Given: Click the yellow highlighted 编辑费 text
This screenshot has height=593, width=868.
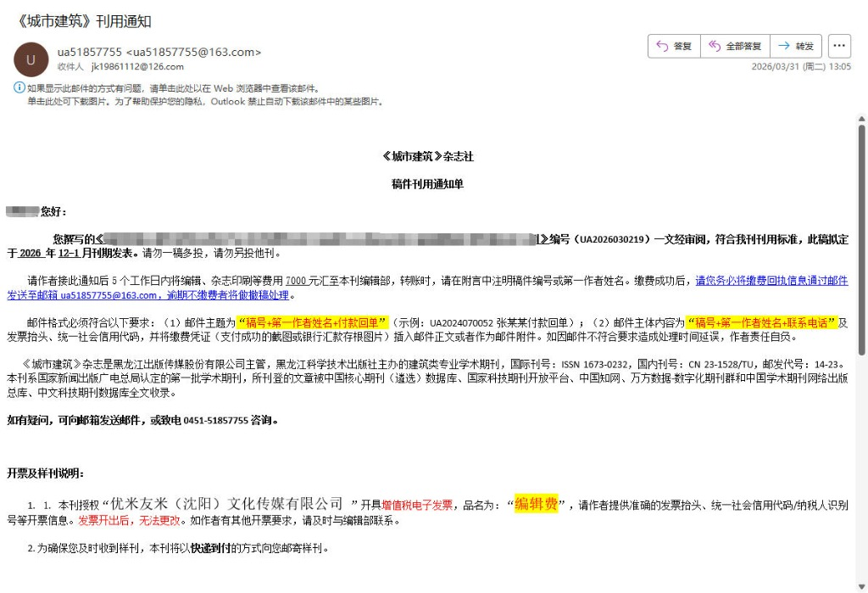Looking at the screenshot, I should pos(536,504).
